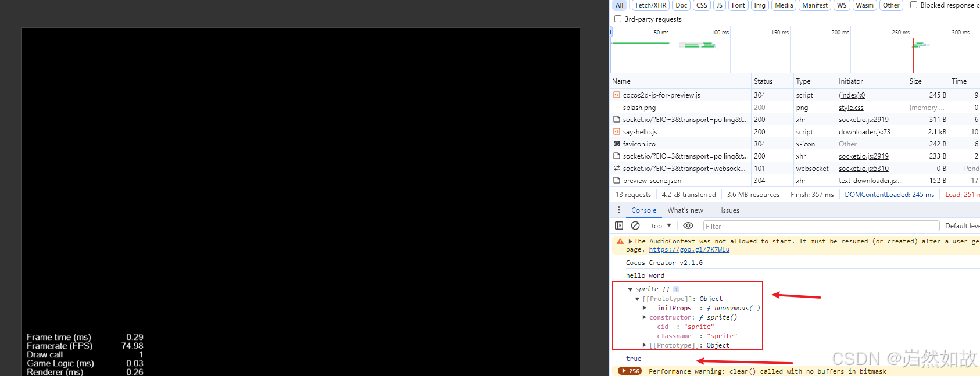This screenshot has width=980, height=376.
Task: Filter requests by Doc type
Action: pyautogui.click(x=681, y=5)
